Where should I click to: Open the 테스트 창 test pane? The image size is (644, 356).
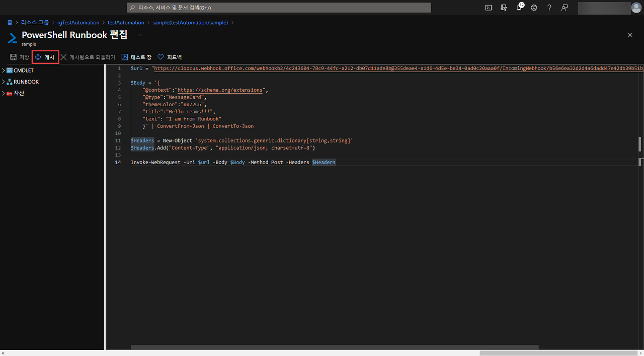136,57
